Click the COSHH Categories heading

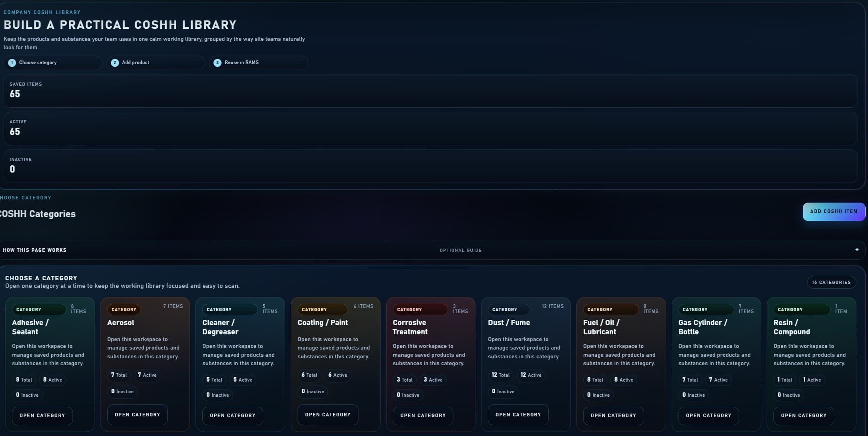click(x=37, y=214)
